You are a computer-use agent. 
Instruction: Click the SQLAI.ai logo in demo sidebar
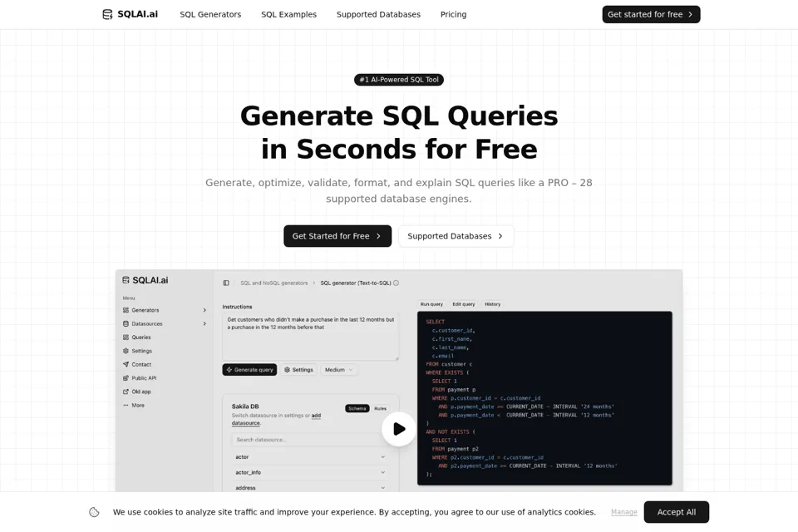coord(145,280)
